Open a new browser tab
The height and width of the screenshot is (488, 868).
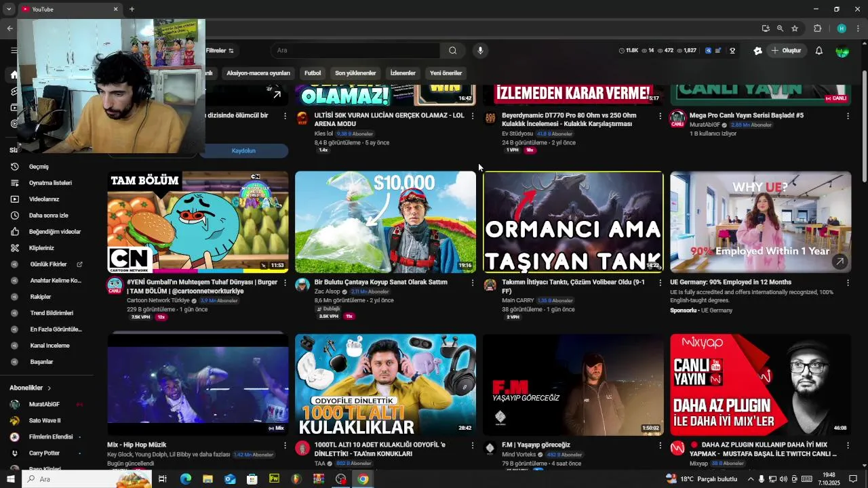pyautogui.click(x=132, y=9)
